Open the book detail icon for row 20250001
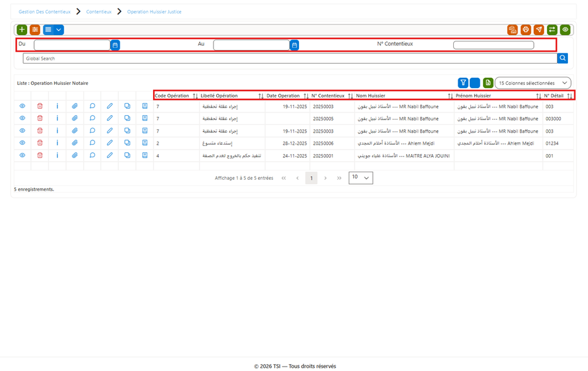The height and width of the screenshot is (371, 588). (x=145, y=155)
